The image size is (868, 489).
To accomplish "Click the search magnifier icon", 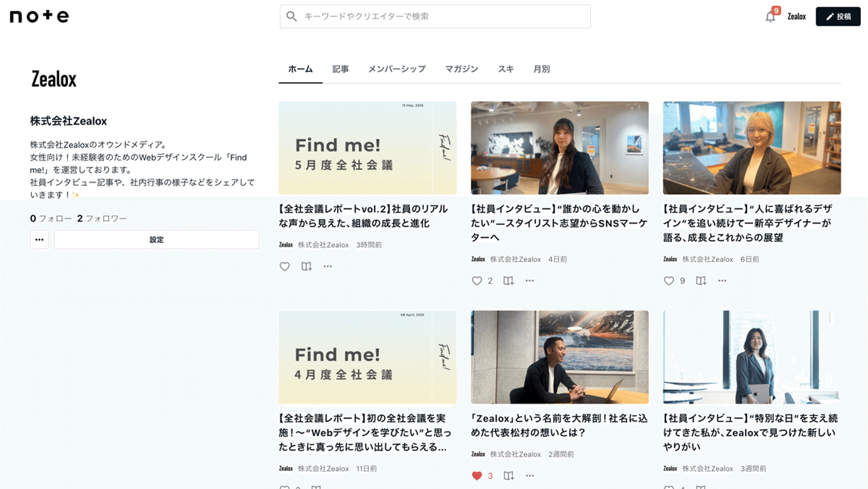I will (x=292, y=16).
